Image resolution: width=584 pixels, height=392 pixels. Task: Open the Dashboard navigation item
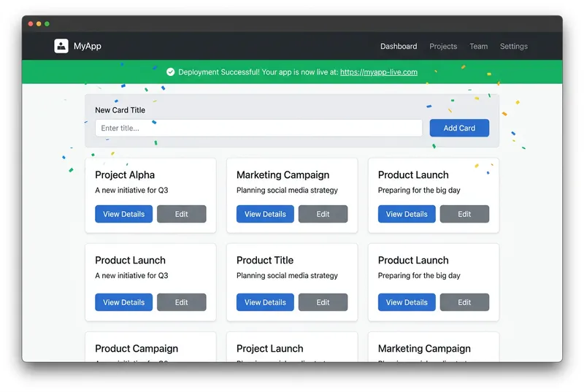pyautogui.click(x=399, y=46)
